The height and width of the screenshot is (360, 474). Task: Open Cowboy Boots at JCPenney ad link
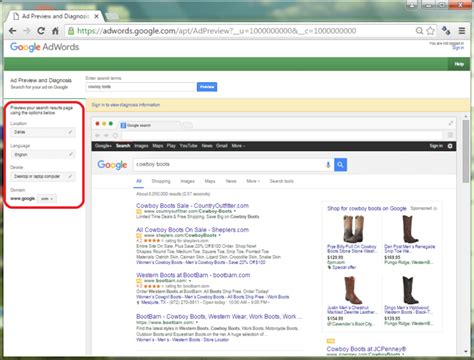point(366,349)
